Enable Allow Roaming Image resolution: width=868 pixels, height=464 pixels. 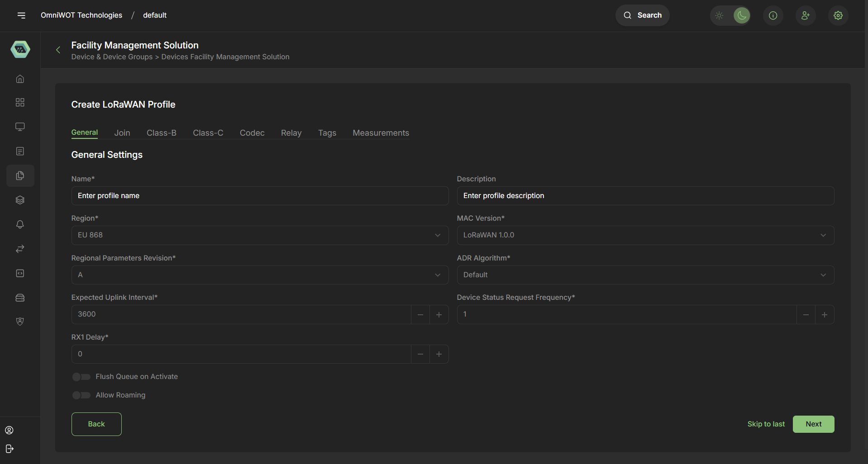click(81, 395)
